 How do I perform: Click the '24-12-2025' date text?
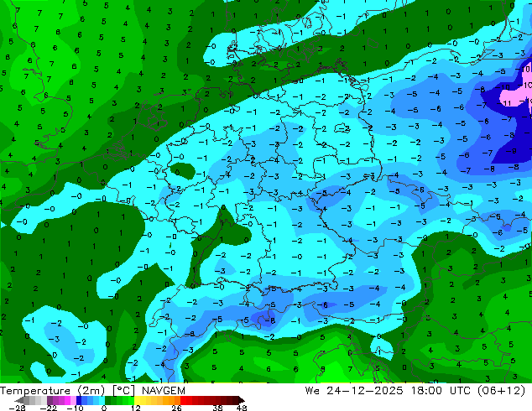[x=364, y=391]
